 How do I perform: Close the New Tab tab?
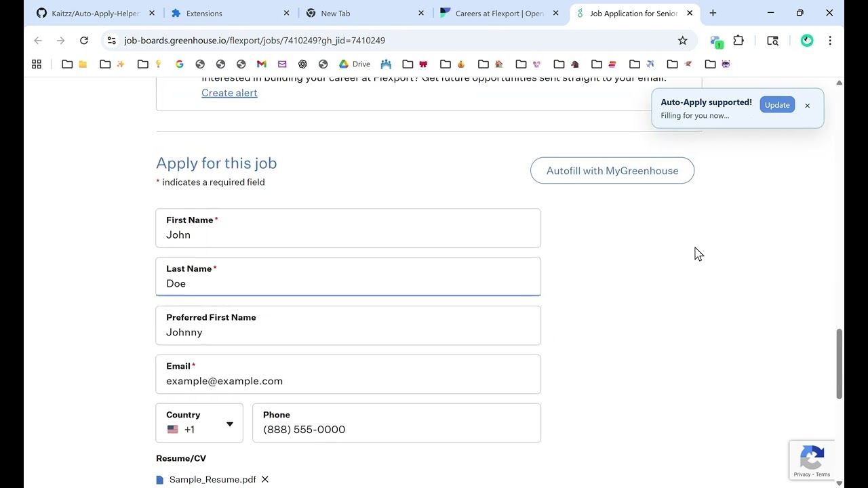pos(421,13)
